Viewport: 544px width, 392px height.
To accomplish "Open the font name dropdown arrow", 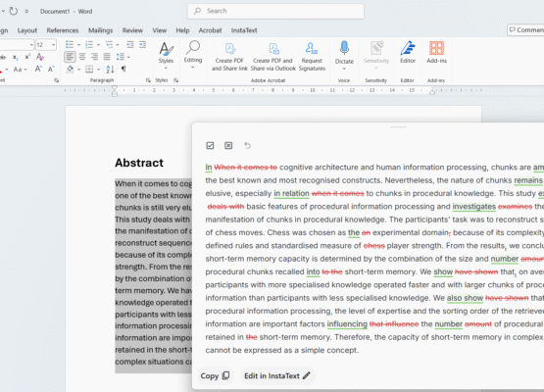I will click(x=31, y=45).
